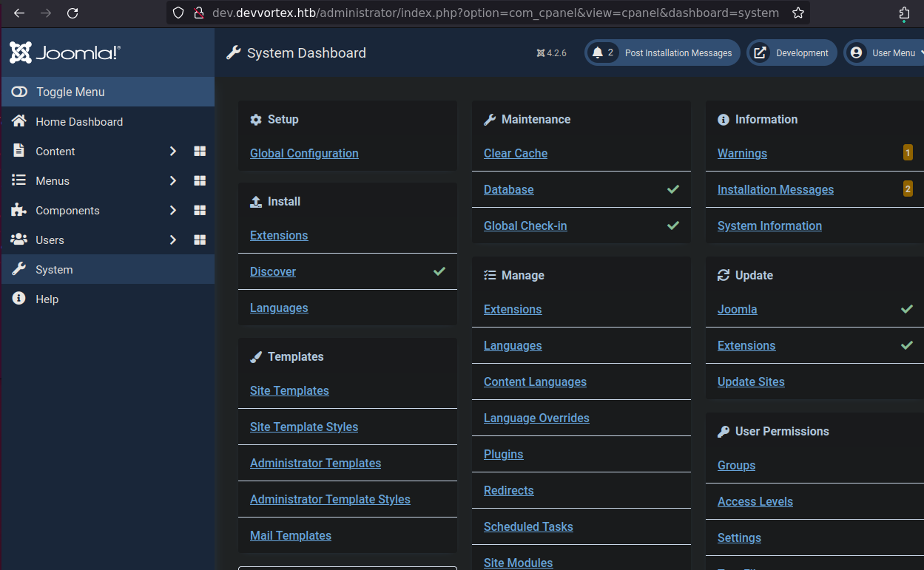Go to Home Dashboard

(x=108, y=121)
